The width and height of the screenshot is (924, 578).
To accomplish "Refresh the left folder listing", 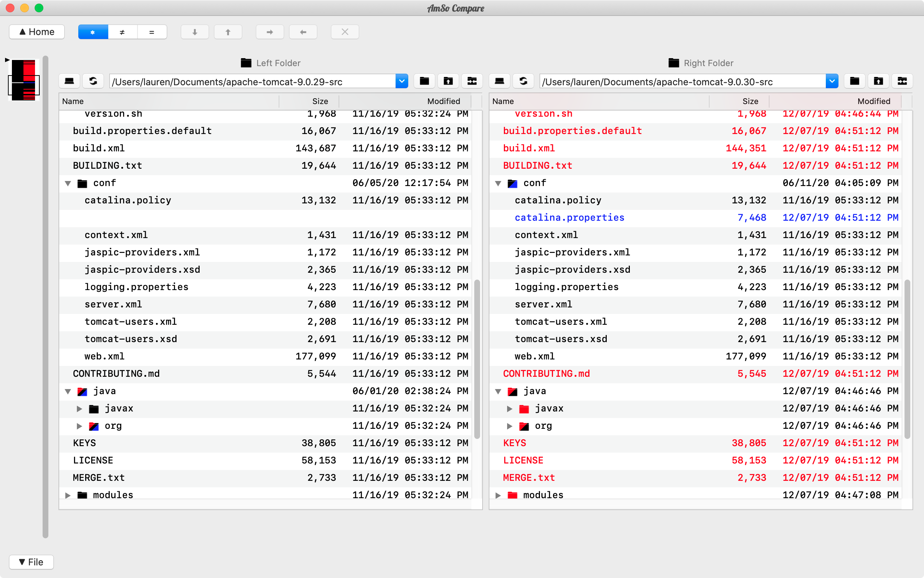I will coord(93,81).
